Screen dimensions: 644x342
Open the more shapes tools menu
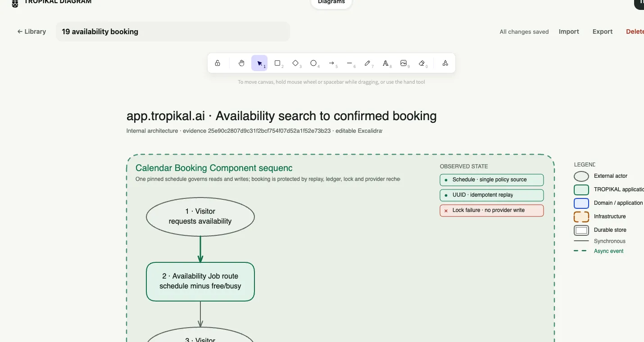tap(445, 63)
